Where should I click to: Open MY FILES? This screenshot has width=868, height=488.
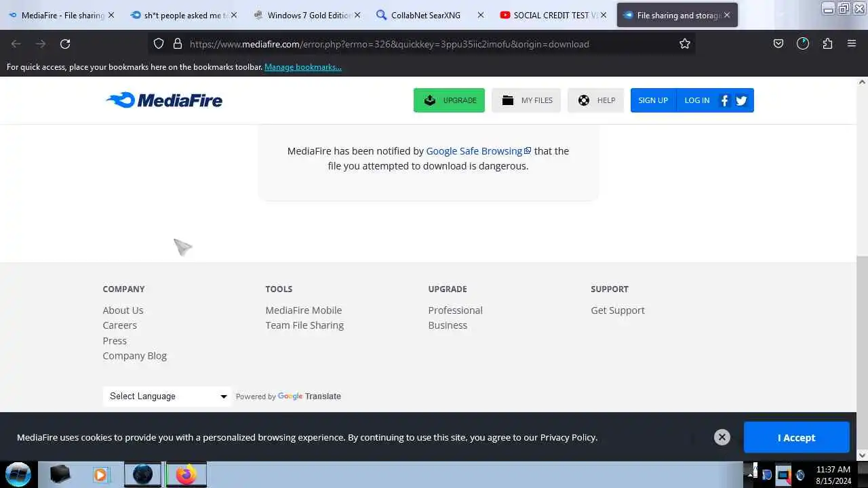pyautogui.click(x=526, y=100)
